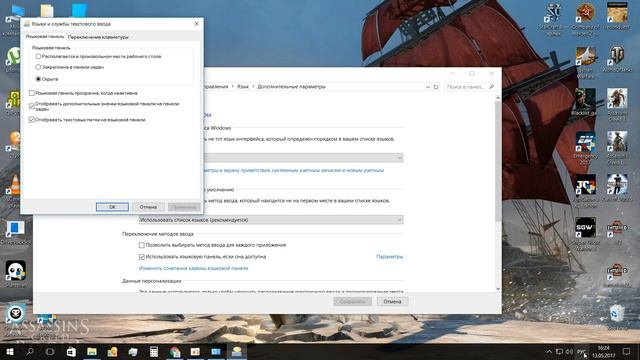Toggle use language bar if available
Screen dimensions: 640x360
pos(142,257)
